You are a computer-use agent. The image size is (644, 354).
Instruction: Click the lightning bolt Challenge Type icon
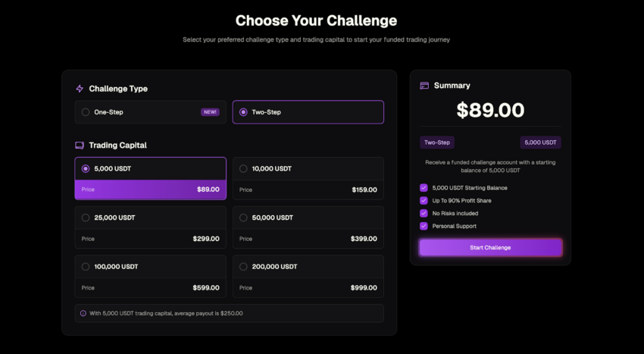coord(80,89)
